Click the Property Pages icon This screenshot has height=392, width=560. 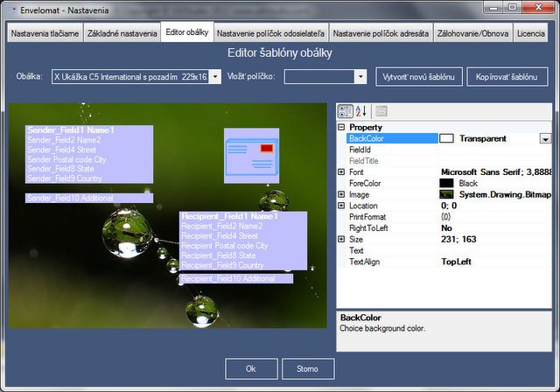(382, 111)
